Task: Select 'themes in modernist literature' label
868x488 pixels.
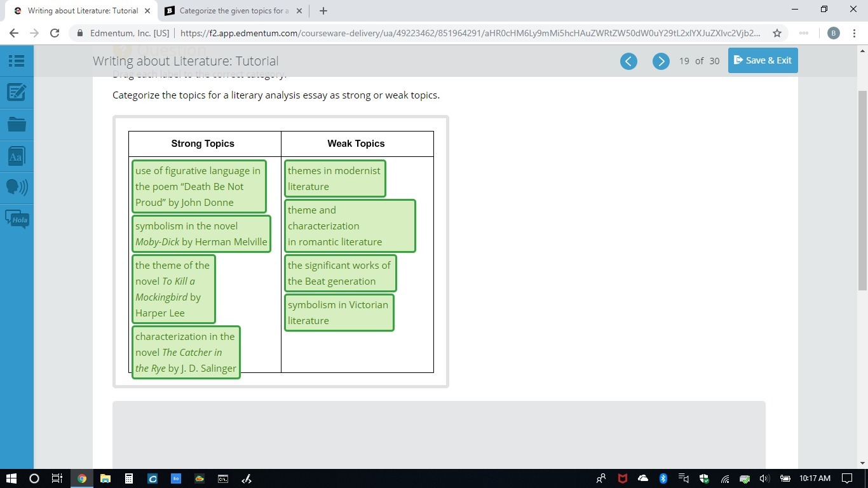Action: (x=335, y=179)
